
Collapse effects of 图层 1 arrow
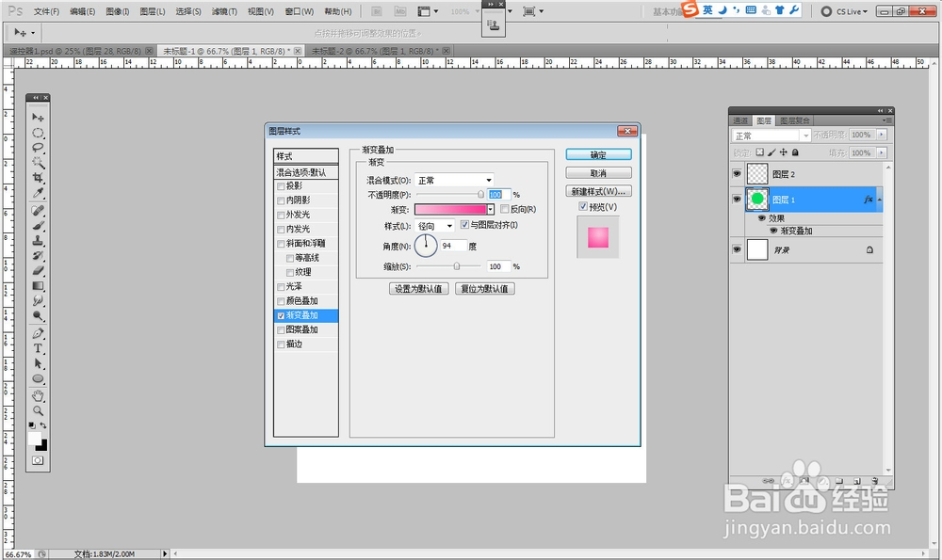(x=880, y=200)
